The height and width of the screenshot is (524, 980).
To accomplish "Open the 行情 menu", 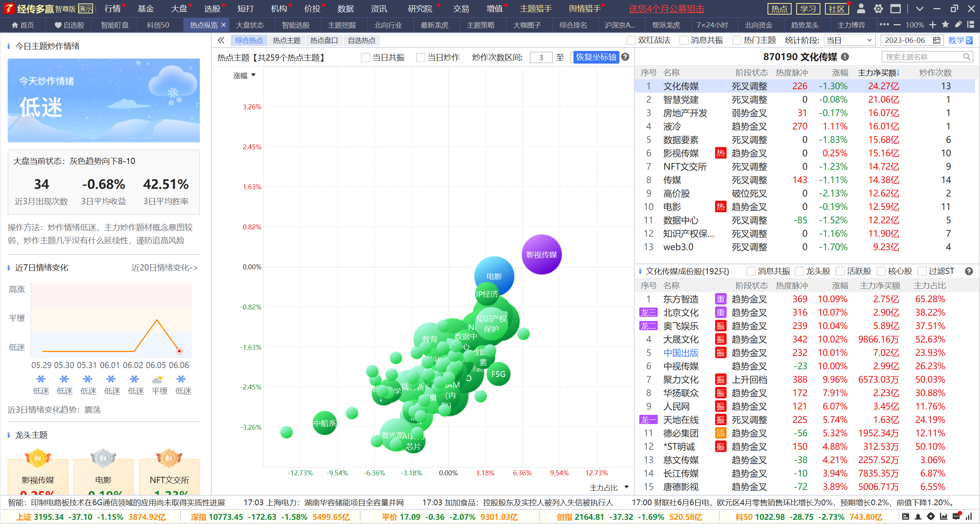I will 112,8.
